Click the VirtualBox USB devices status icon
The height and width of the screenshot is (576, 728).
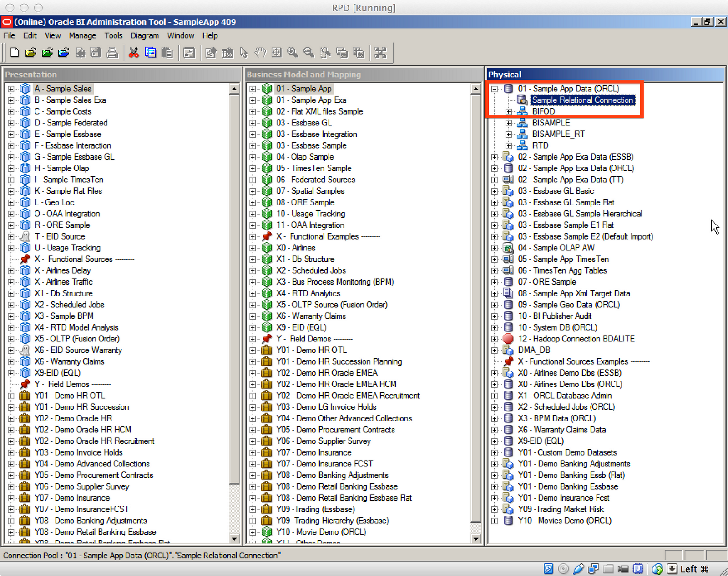click(578, 569)
